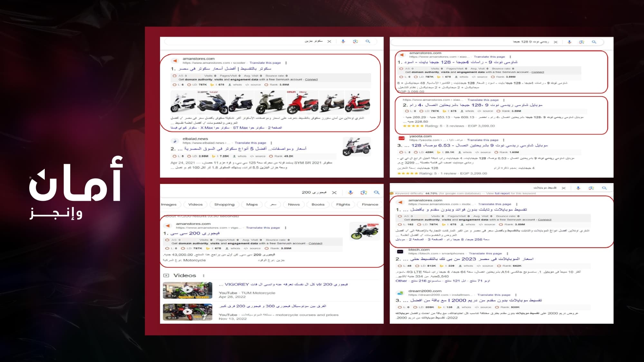Click the microphone in the btech results panel
Viewport: 644px width, 362px height.
tap(578, 188)
